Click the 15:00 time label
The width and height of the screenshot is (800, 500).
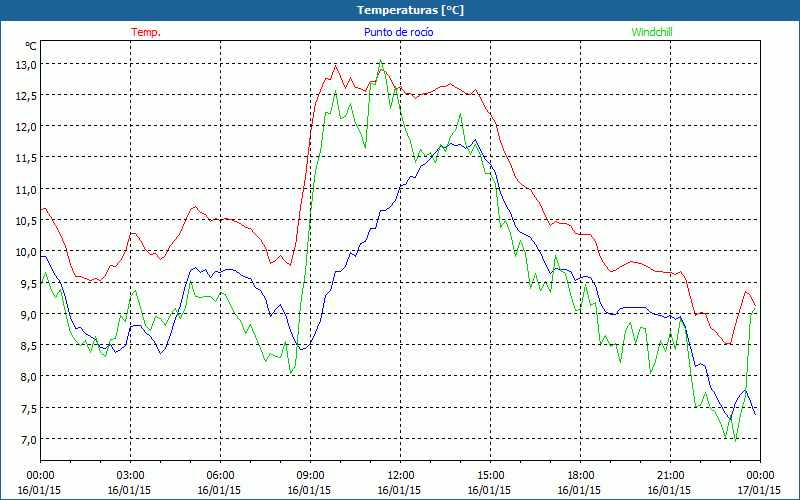click(490, 476)
